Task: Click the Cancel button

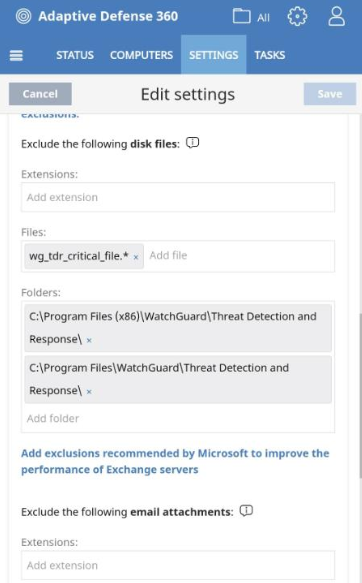Action: click(x=40, y=94)
